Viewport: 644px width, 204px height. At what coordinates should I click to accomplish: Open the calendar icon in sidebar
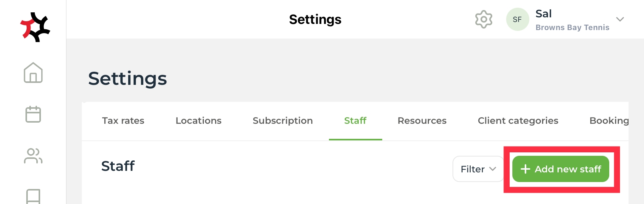(x=33, y=114)
